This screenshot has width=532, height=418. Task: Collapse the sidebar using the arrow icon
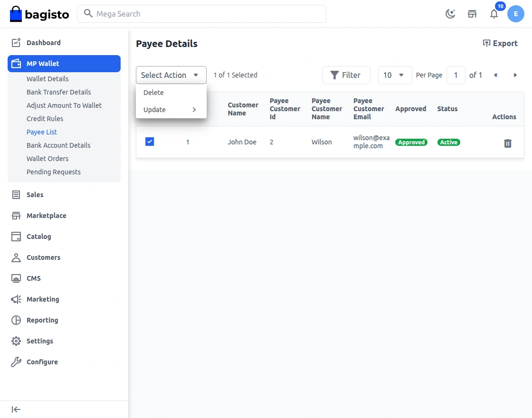click(x=16, y=409)
